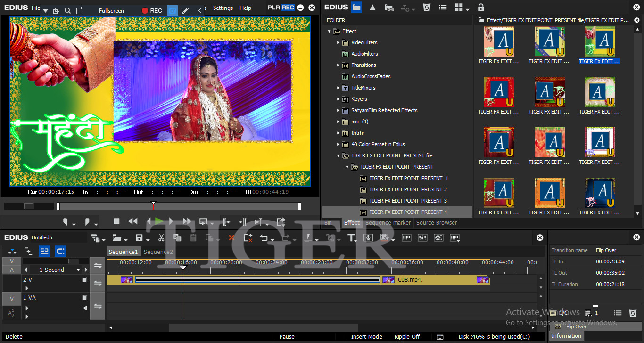The image size is (644, 343).
Task: Toggle the PLR/REC mode switch
Action: click(x=281, y=8)
